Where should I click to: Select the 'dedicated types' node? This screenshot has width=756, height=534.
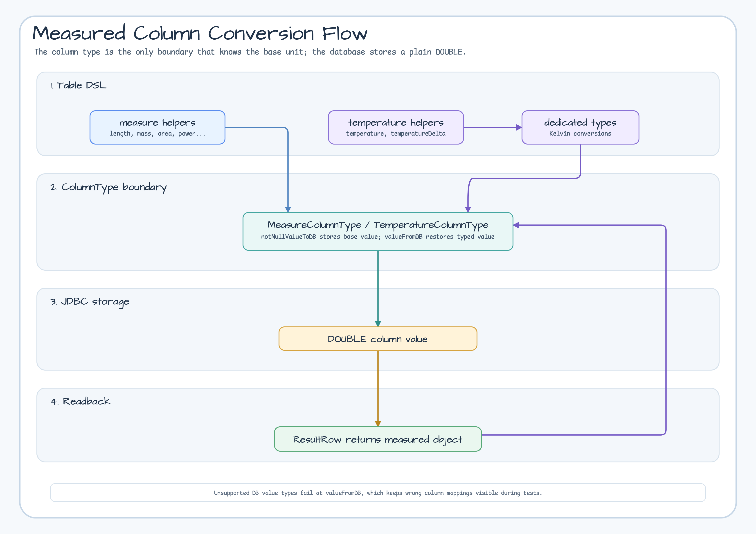click(x=580, y=127)
